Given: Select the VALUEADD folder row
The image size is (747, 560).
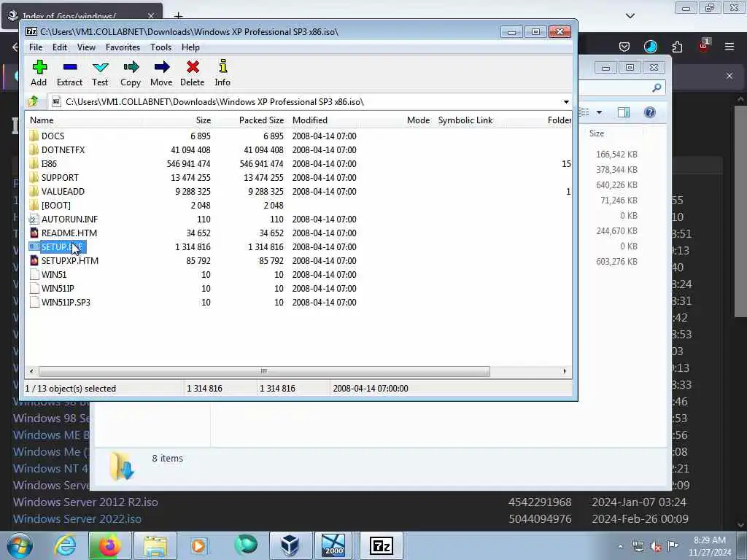Looking at the screenshot, I should point(298,192).
